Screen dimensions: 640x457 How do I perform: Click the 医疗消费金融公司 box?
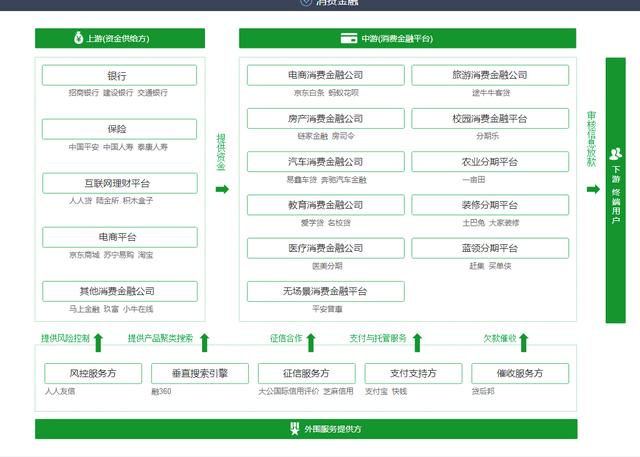click(x=326, y=248)
